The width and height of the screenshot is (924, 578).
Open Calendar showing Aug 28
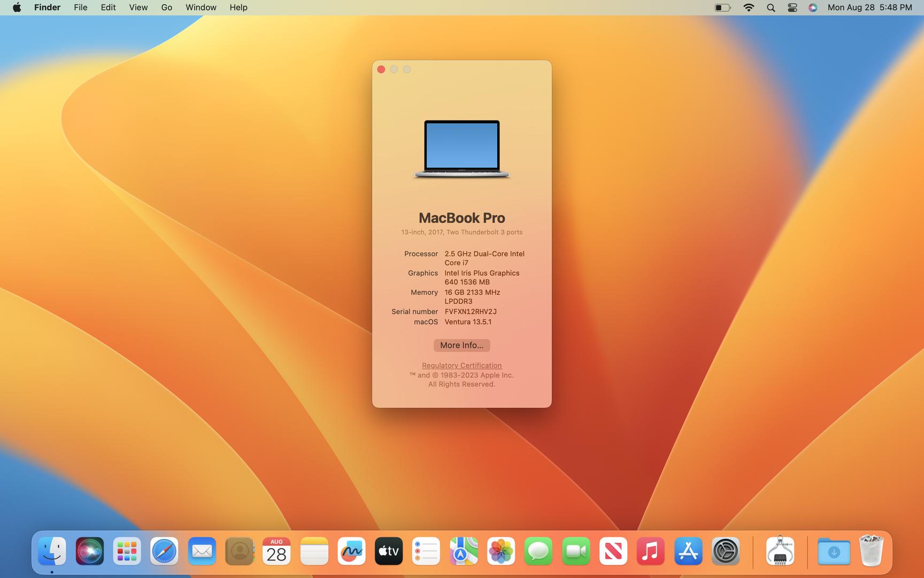tap(276, 551)
